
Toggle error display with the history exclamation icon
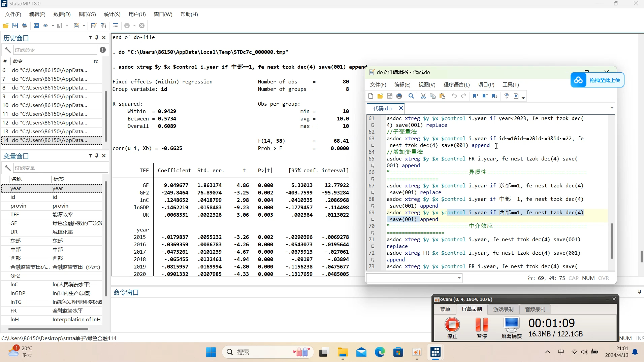[x=103, y=50]
